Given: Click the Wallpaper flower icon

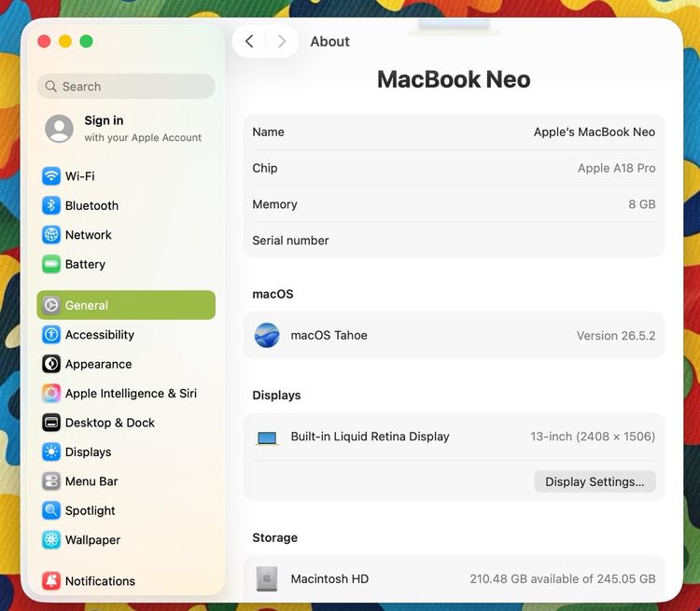Looking at the screenshot, I should (x=51, y=540).
